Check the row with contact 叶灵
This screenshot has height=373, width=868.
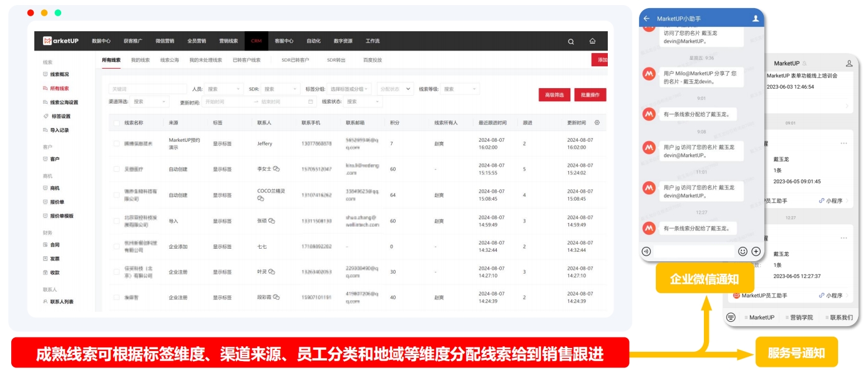click(116, 272)
